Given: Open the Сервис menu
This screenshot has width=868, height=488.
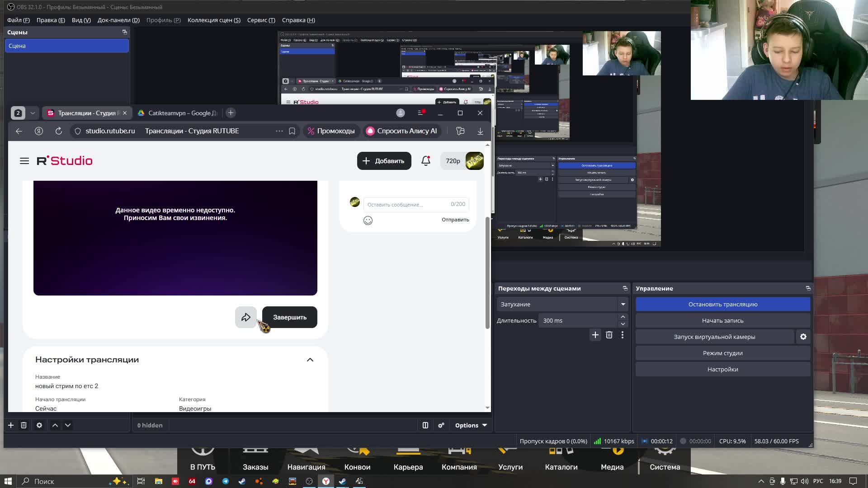Looking at the screenshot, I should click(261, 20).
